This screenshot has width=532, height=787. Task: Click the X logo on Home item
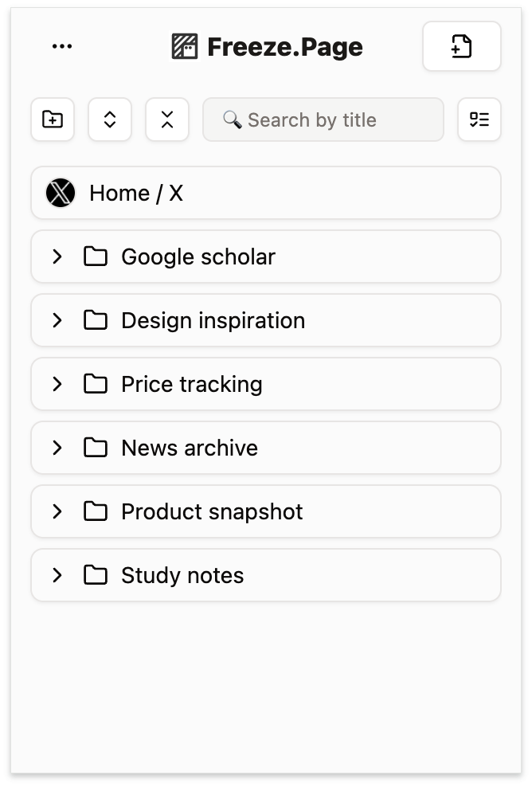(61, 193)
